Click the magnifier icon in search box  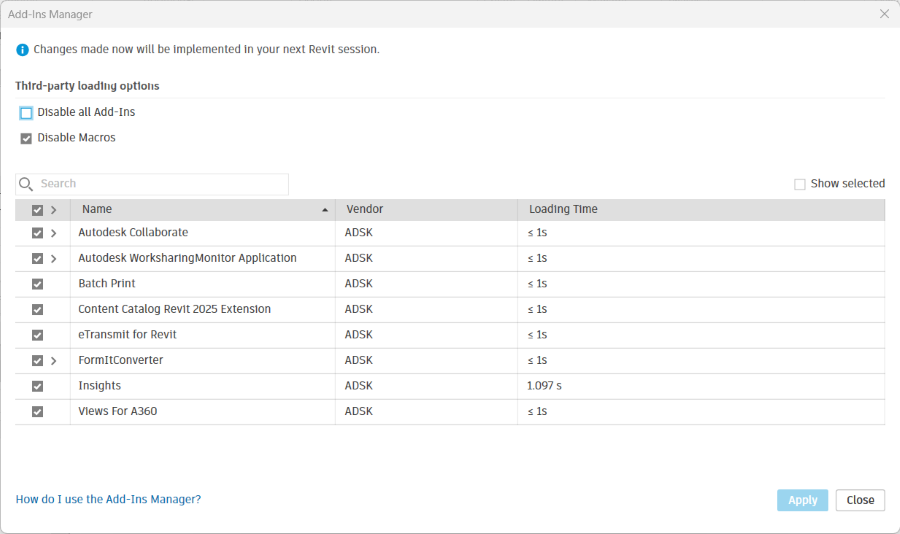tap(27, 184)
